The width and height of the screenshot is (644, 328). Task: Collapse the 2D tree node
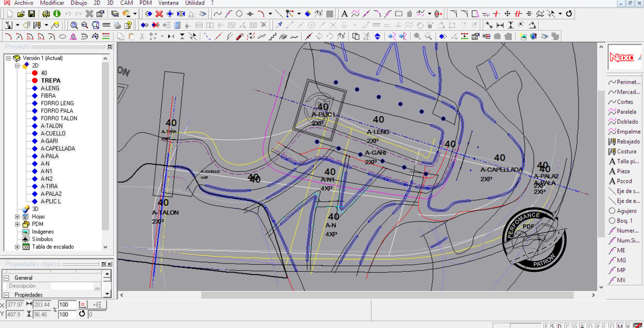pyautogui.click(x=17, y=65)
